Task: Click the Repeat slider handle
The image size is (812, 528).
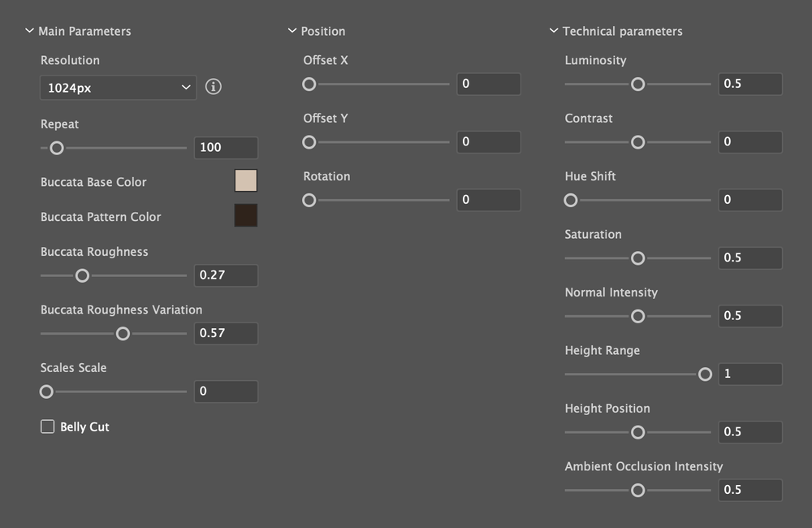Action: coord(57,148)
